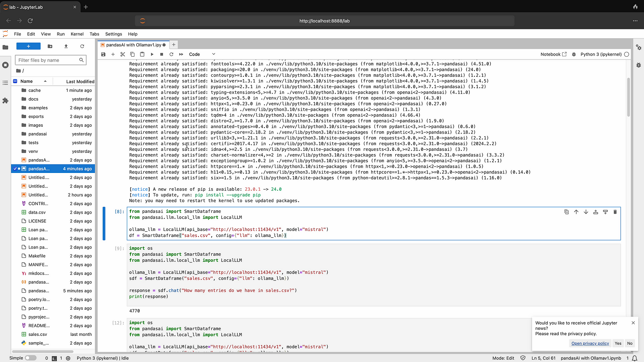644x362 pixels.
Task: Click Yes on the Jupyter news prompt
Action: (618, 343)
